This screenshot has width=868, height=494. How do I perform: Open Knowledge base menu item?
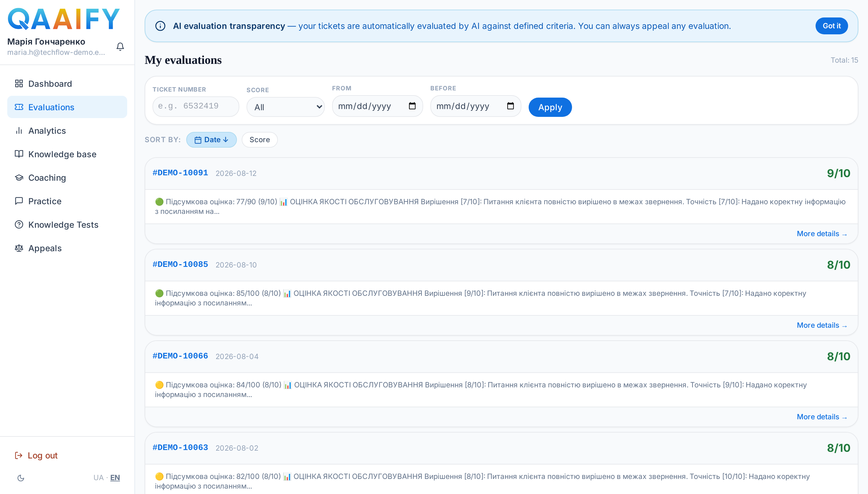(67, 154)
